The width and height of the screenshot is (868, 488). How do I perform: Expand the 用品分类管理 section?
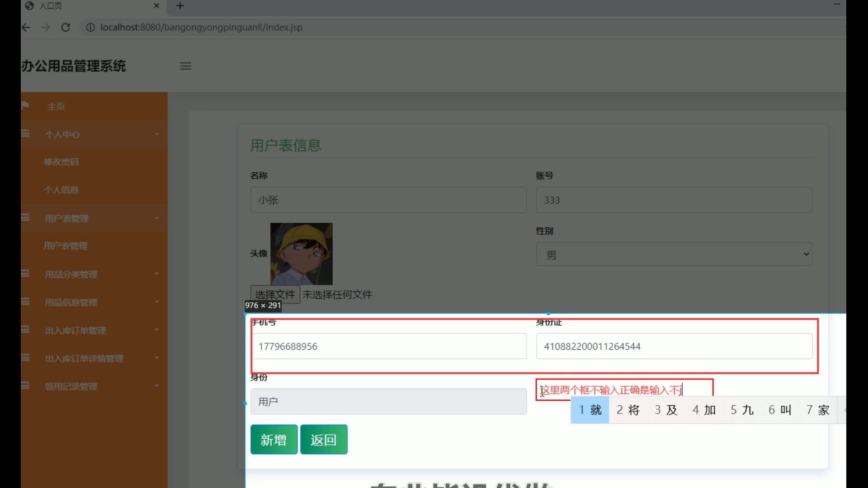point(94,274)
